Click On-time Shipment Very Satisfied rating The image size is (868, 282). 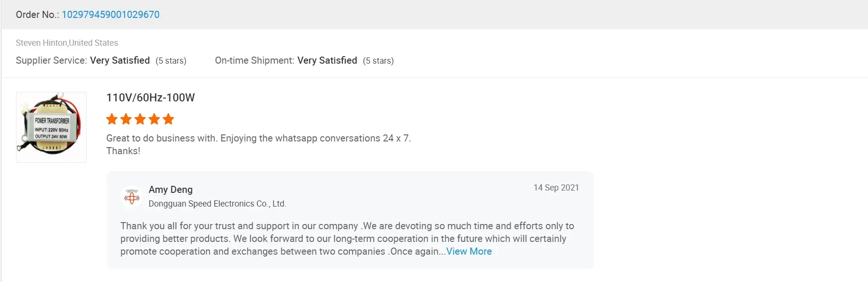click(327, 60)
